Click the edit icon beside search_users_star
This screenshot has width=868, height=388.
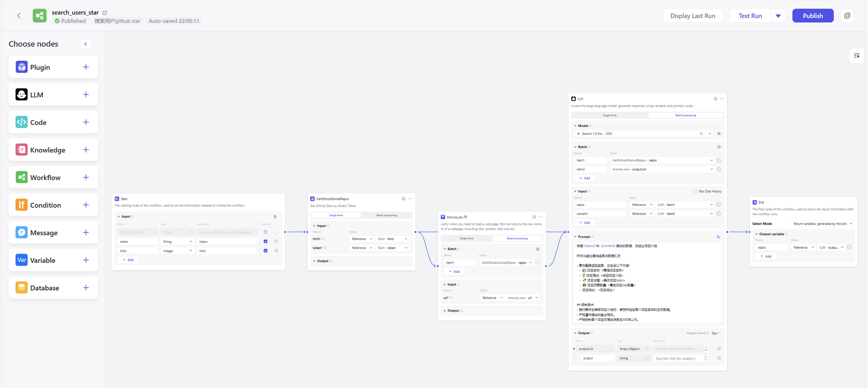tap(105, 13)
